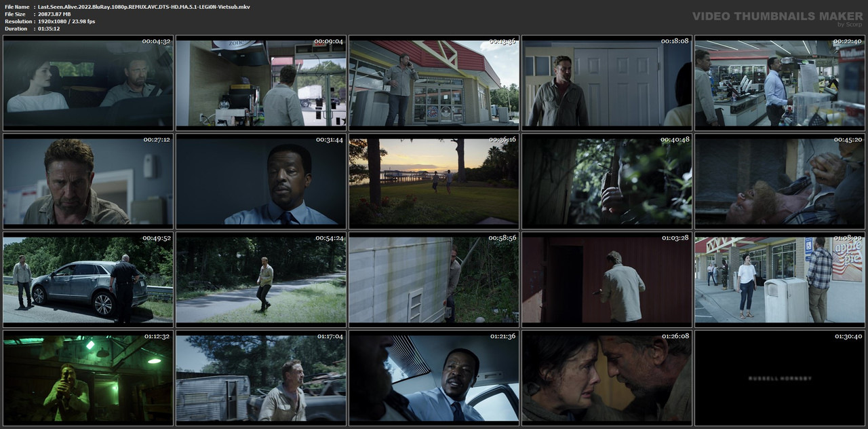Screen dimensions: 868x429
Task: Select the thumbnail at 00:09:04
Action: tap(261, 83)
